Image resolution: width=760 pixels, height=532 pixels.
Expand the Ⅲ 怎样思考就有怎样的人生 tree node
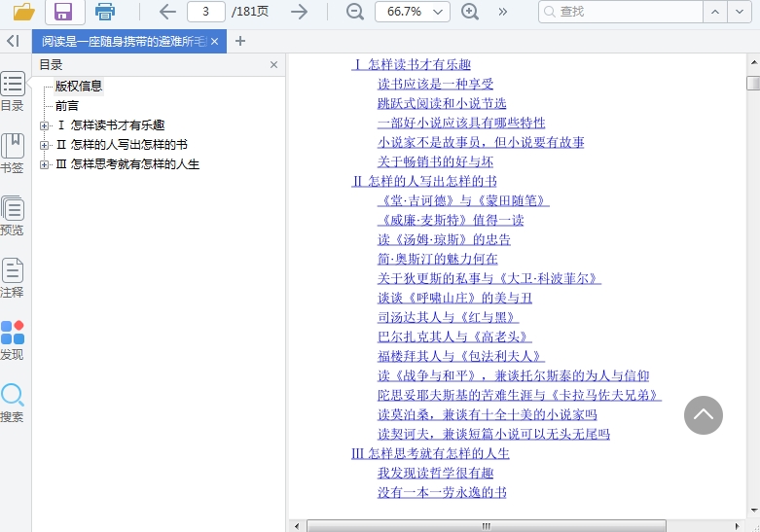(44, 164)
